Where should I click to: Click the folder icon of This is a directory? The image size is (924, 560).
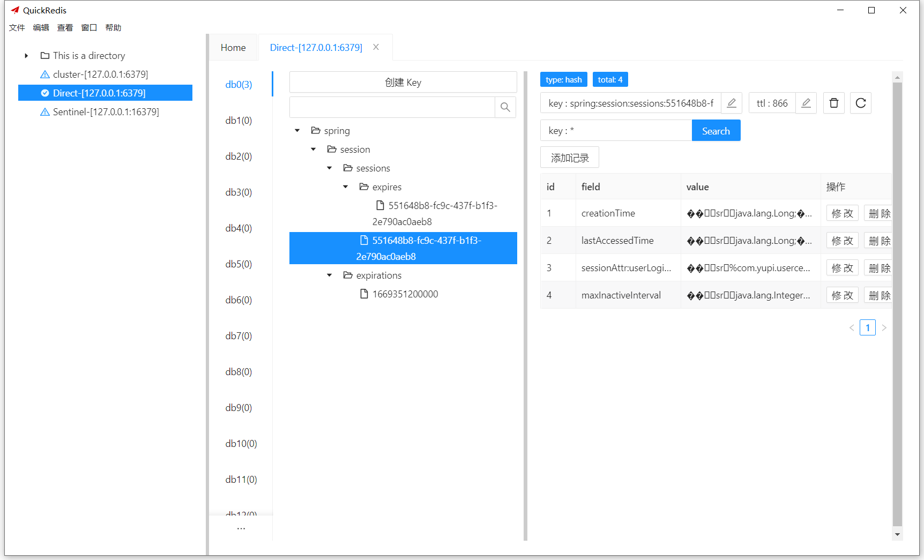point(45,56)
